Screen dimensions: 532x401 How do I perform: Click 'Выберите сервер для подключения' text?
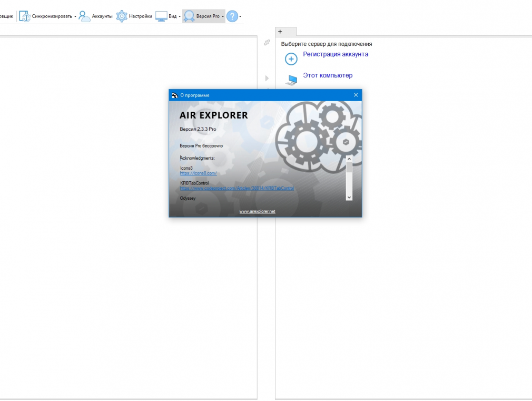[x=327, y=44]
